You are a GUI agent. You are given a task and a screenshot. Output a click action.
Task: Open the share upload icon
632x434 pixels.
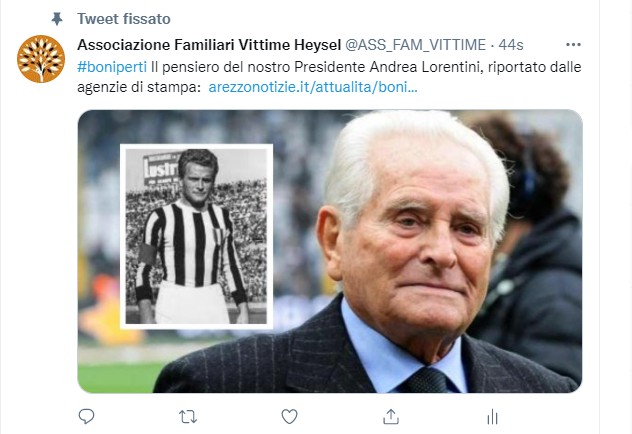click(x=391, y=417)
